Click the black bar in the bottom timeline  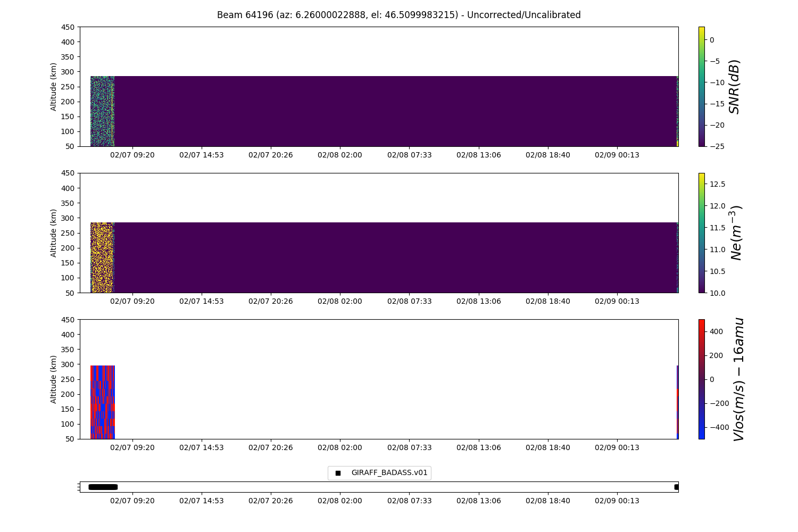[x=103, y=487]
